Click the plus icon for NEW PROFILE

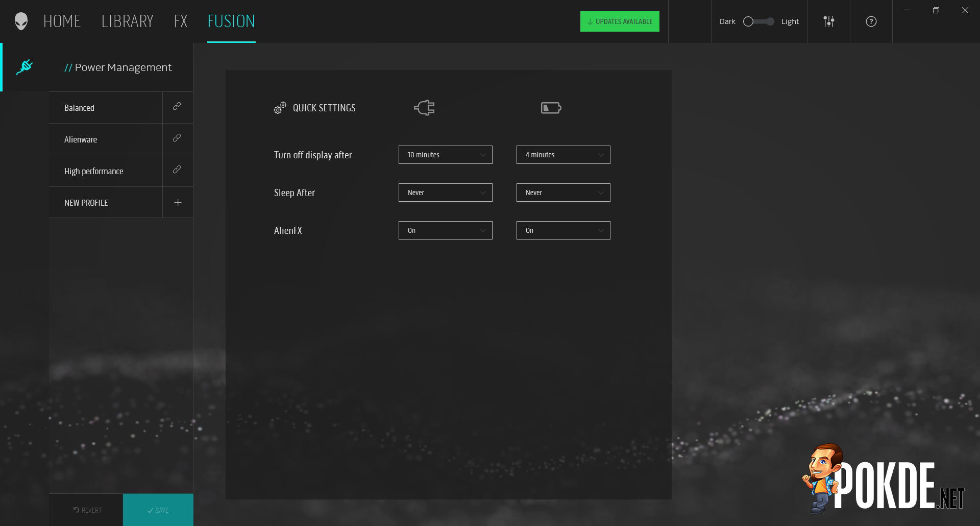point(178,203)
